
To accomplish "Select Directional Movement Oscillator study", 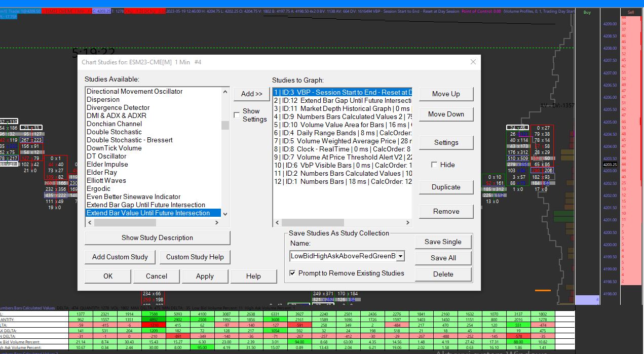I will pyautogui.click(x=154, y=91).
